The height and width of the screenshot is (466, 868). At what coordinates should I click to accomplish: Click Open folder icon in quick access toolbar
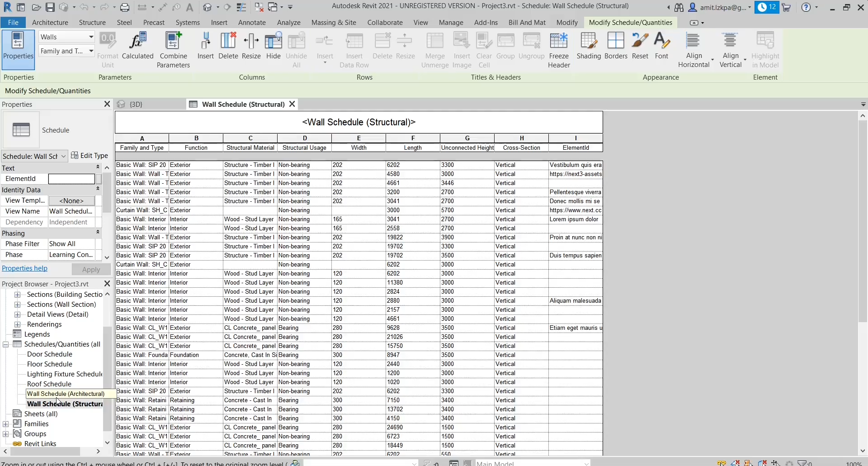pyautogui.click(x=37, y=7)
